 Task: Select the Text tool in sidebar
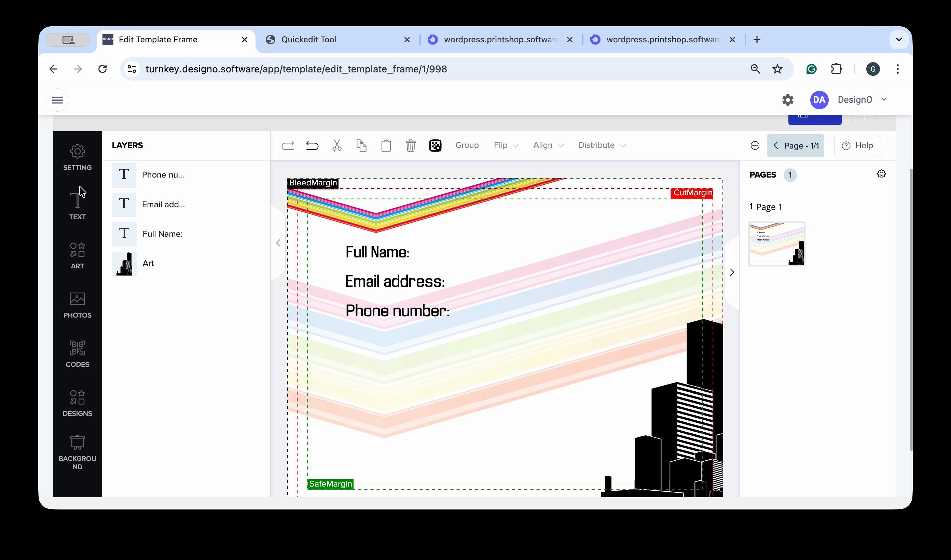pyautogui.click(x=77, y=206)
